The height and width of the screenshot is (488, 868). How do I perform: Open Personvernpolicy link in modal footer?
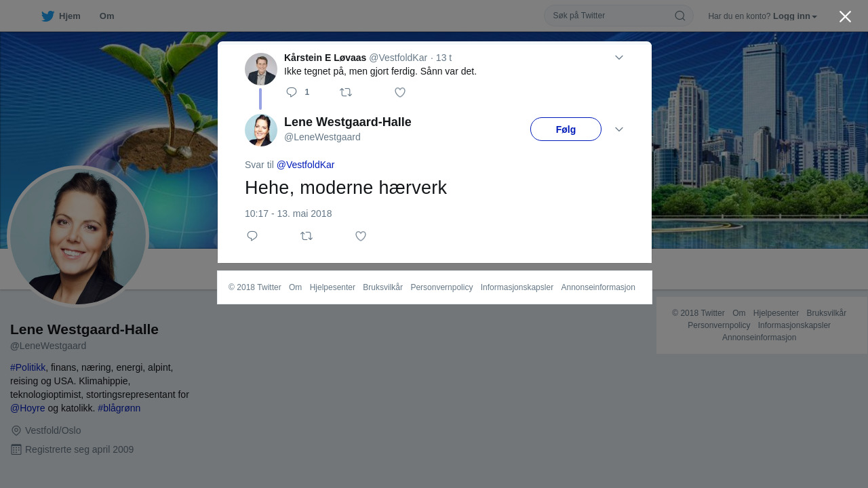pos(441,287)
